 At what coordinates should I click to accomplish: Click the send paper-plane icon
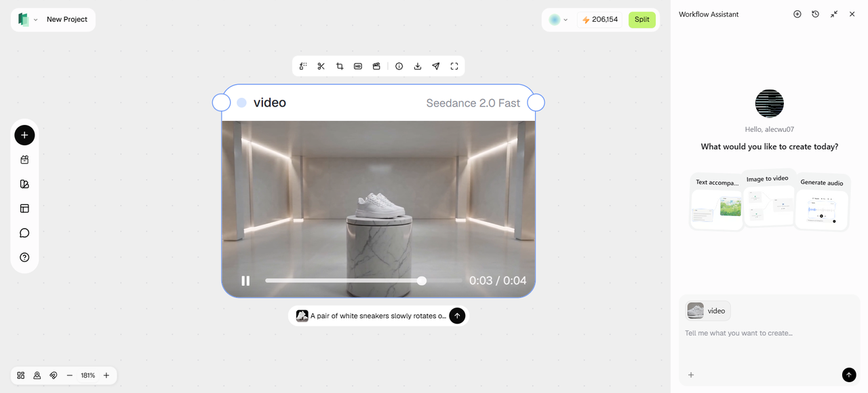point(436,66)
